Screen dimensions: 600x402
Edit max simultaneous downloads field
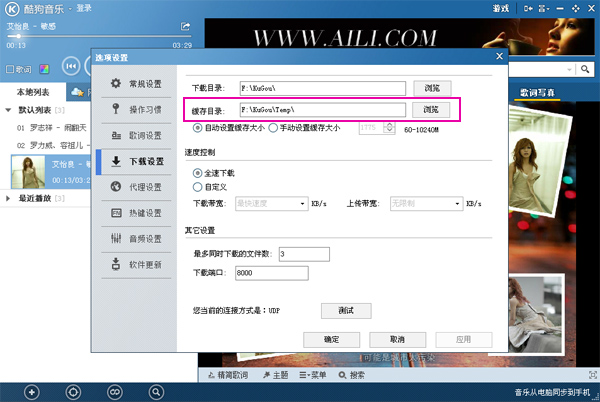click(x=304, y=254)
